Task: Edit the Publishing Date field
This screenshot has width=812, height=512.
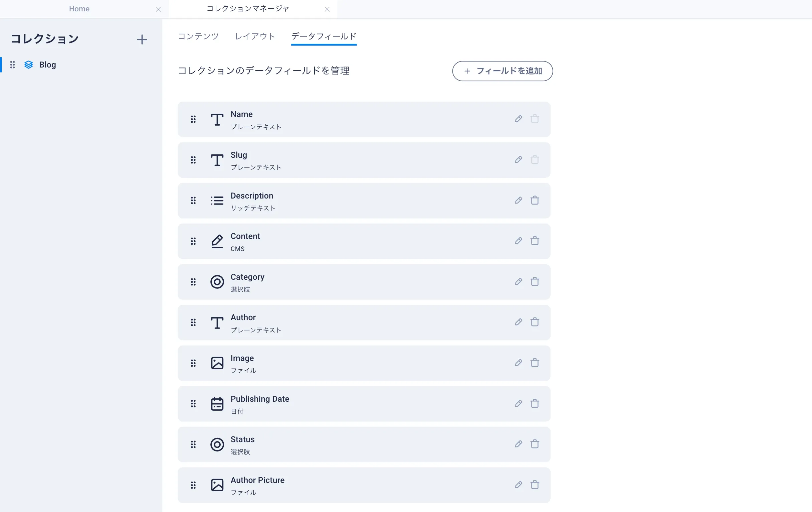Action: pos(518,403)
